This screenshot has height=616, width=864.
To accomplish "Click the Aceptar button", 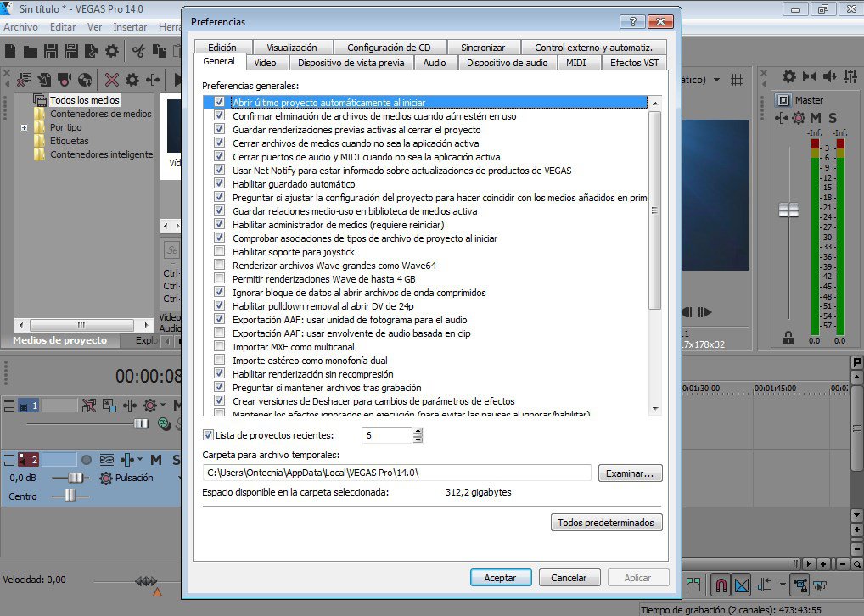I will (501, 578).
